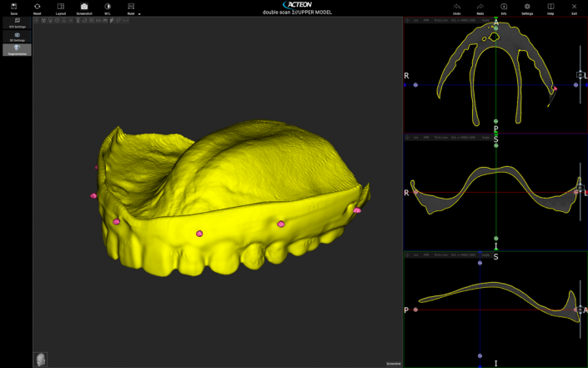Screen dimensions: 588x368
Task: Open the VOI Settings tab
Action: (x=18, y=23)
